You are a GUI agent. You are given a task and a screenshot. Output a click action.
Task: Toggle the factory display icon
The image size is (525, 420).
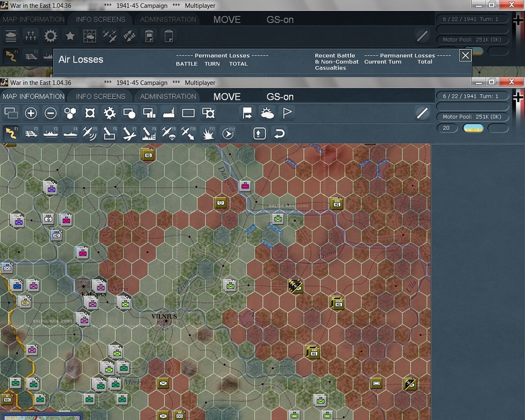tap(169, 113)
